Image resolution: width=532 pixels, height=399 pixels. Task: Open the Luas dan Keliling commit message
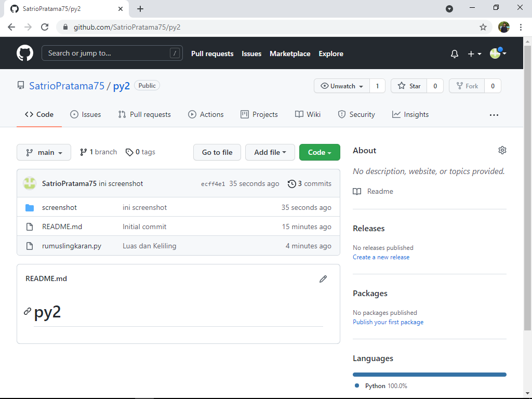149,246
